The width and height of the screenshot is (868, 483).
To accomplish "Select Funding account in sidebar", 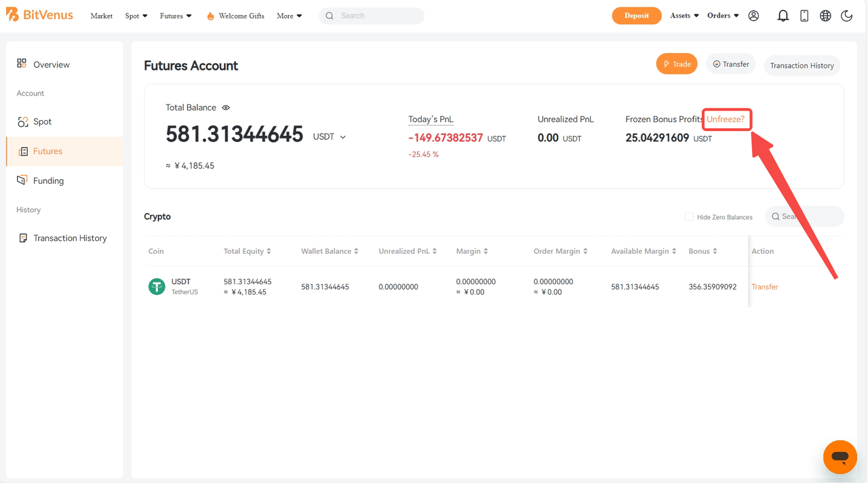I will click(64, 180).
